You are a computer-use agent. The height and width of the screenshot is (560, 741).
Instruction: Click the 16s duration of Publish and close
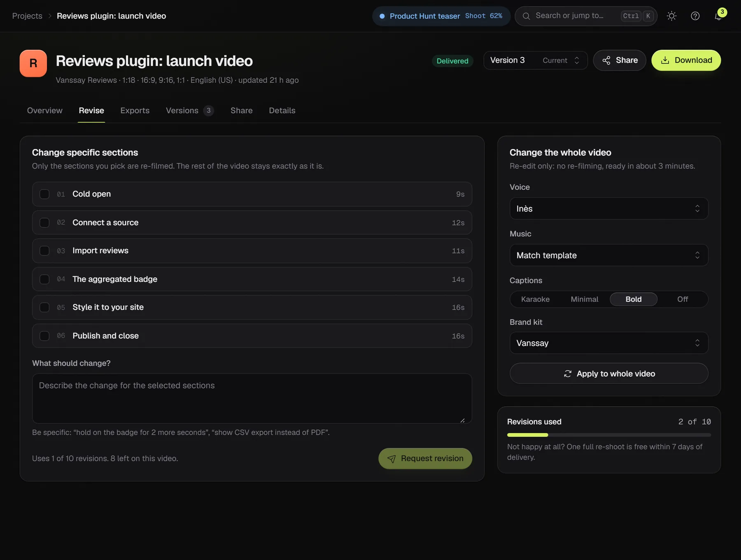pos(458,336)
